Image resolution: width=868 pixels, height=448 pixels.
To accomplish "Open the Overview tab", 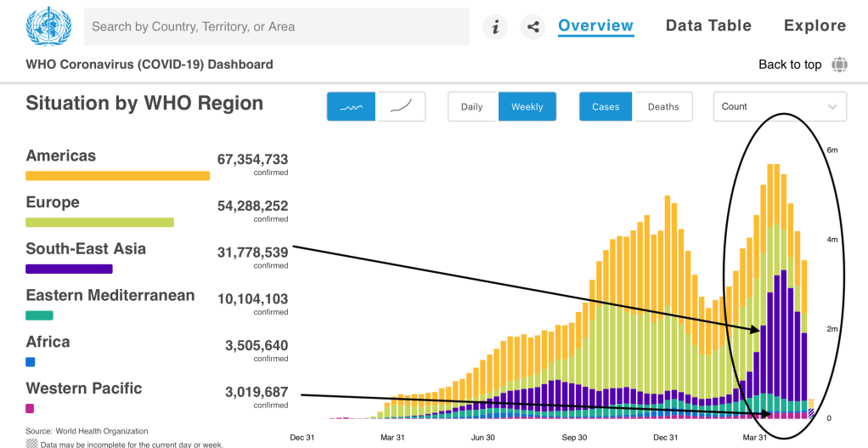I will click(595, 26).
